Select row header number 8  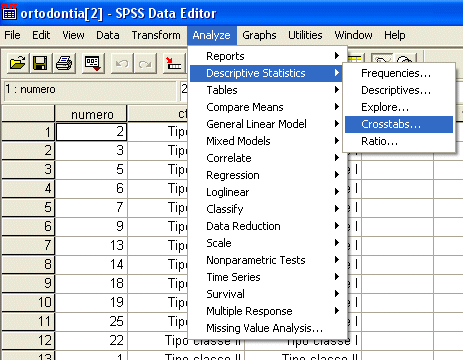click(28, 264)
